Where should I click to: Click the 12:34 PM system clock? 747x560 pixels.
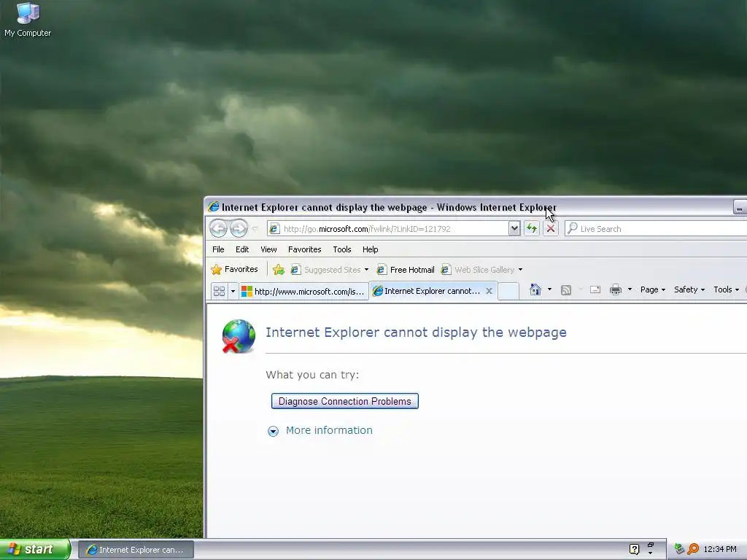[x=720, y=550]
